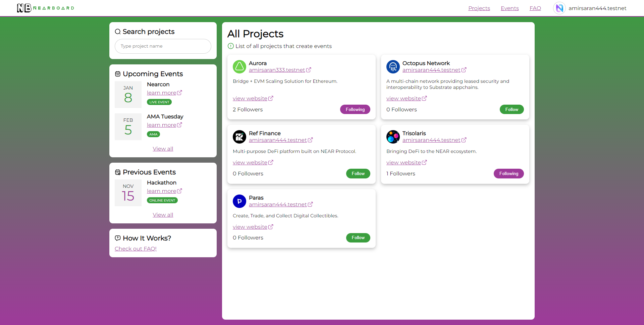
Task: Open the Check out FAQ link
Action: tap(136, 249)
